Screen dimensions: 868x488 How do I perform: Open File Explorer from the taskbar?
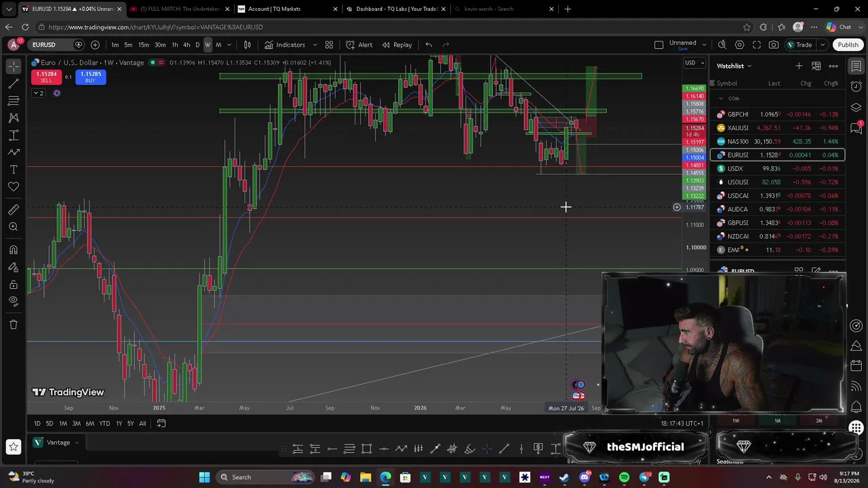point(366,477)
